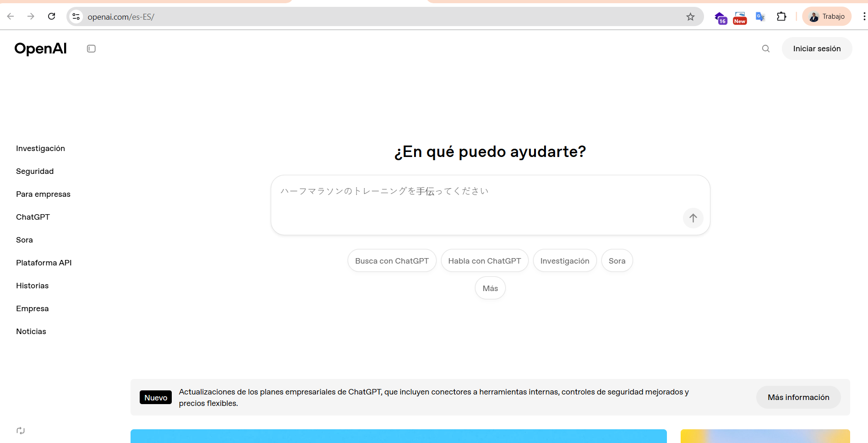Open the site information icon in address bar

(x=76, y=17)
